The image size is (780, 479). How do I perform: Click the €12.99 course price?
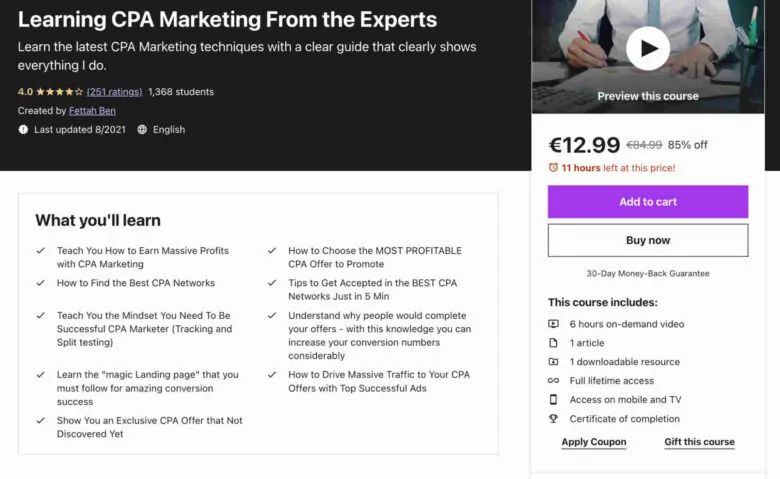[585, 145]
